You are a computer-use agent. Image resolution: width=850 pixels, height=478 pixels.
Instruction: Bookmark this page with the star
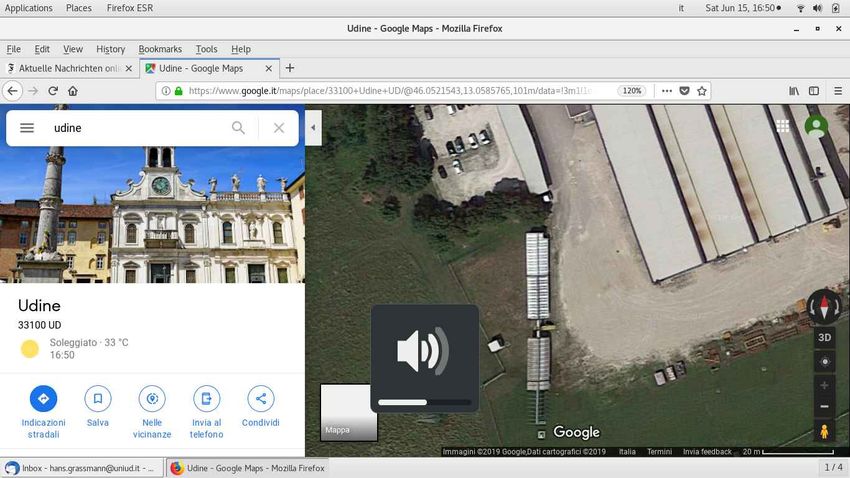coord(701,91)
